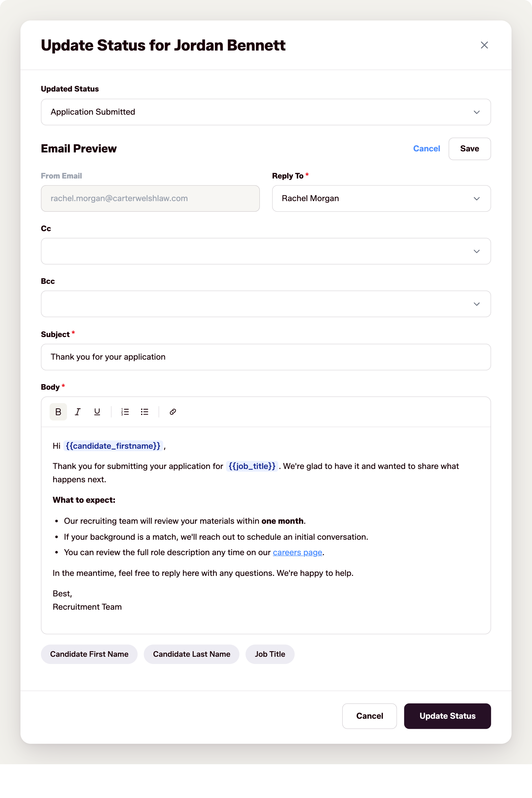532x798 pixels.
Task: Open the Reply To dropdown
Action: coord(381,198)
